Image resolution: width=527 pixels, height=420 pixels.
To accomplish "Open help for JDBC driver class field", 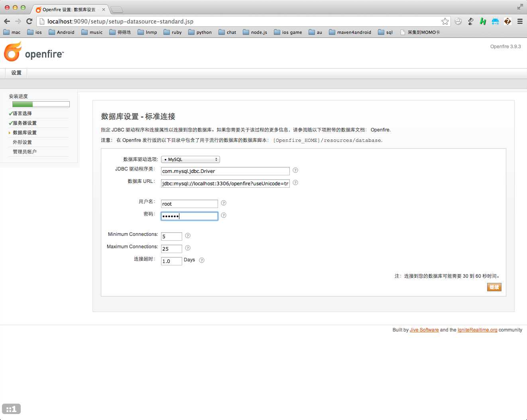I will (295, 170).
